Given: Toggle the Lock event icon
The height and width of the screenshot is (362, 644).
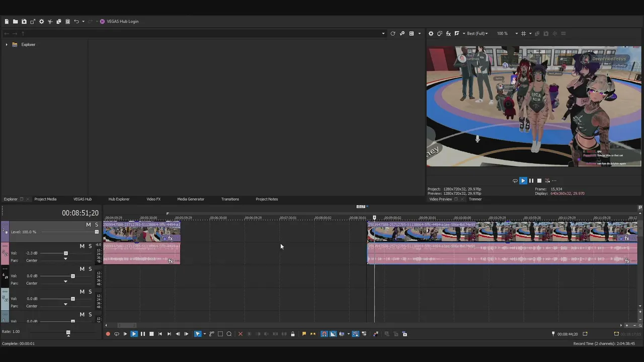Looking at the screenshot, I should (x=292, y=334).
